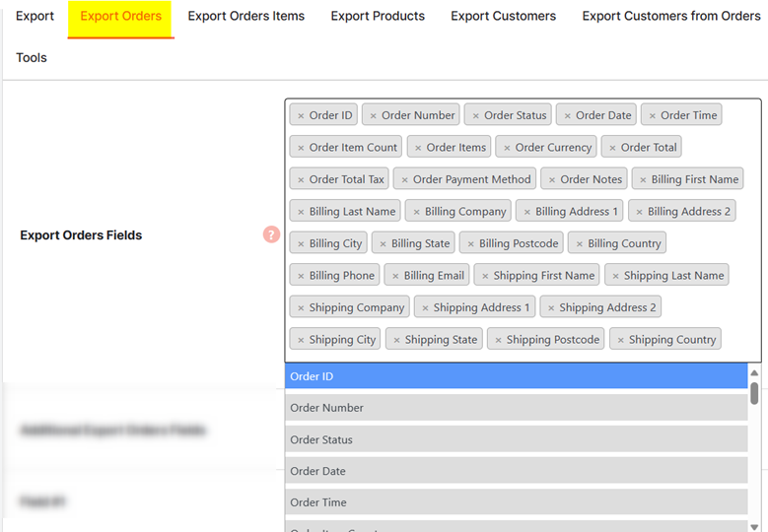
Task: Remove the Shipping Company tag
Action: (x=301, y=307)
